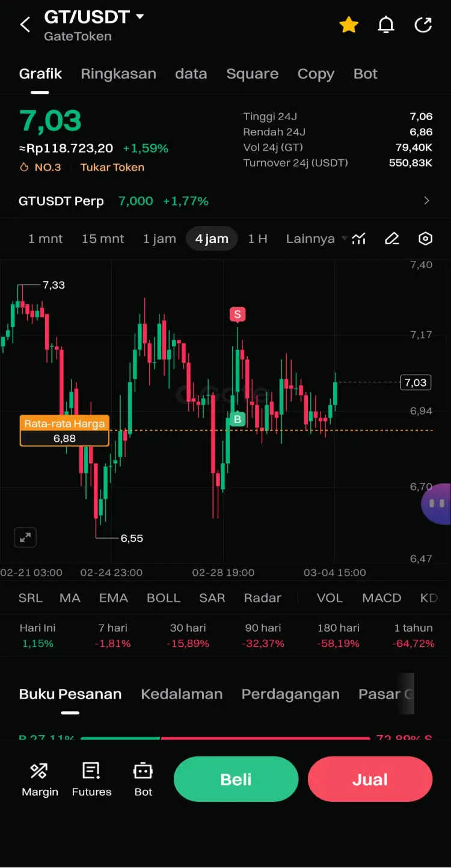Open the drawing pencil tool
Viewport: 451px width, 868px height.
tap(392, 239)
